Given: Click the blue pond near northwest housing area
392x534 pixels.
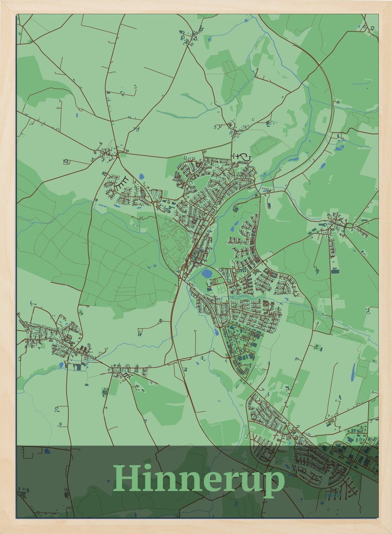Looking at the screenshot, I should point(141,177).
